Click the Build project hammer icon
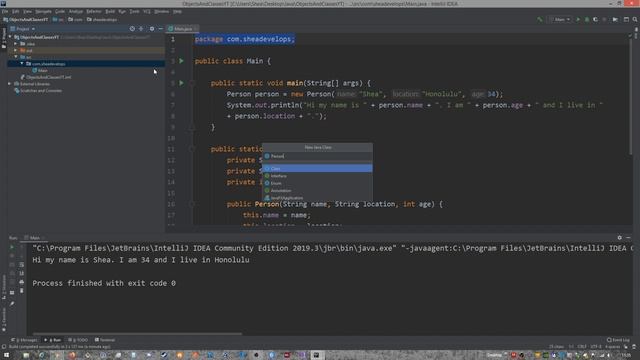Viewport: 640px width, 360px height. tap(540, 19)
